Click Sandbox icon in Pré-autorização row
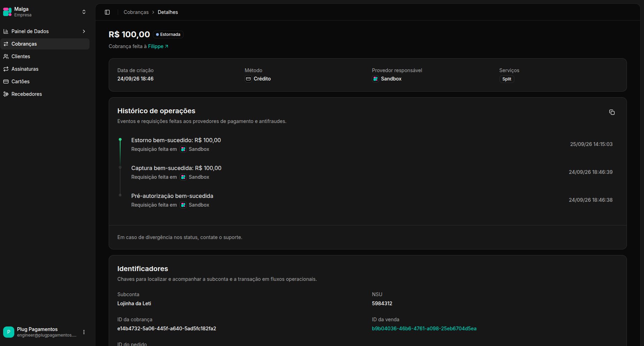 point(183,205)
